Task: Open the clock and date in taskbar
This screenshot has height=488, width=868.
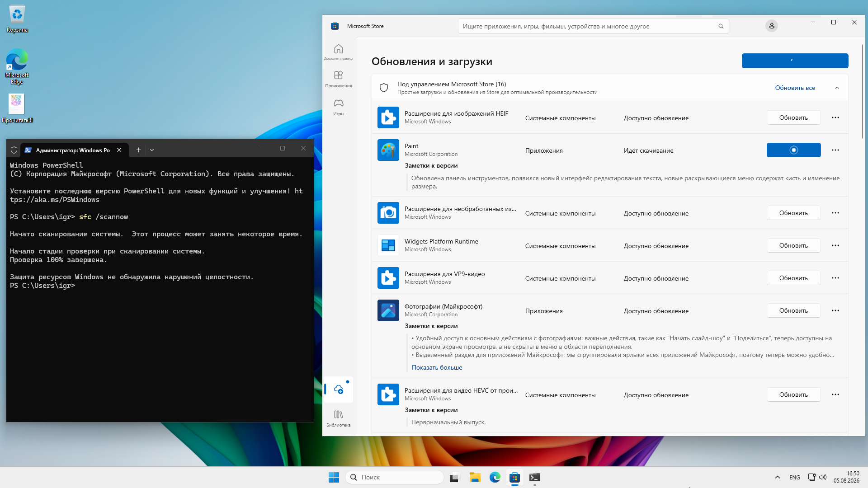Action: tap(846, 477)
